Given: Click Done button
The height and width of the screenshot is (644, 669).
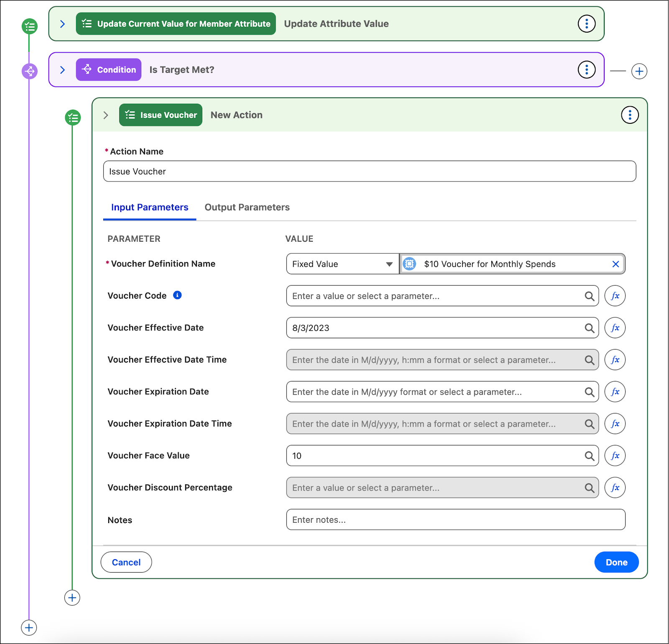Looking at the screenshot, I should pyautogui.click(x=616, y=562).
